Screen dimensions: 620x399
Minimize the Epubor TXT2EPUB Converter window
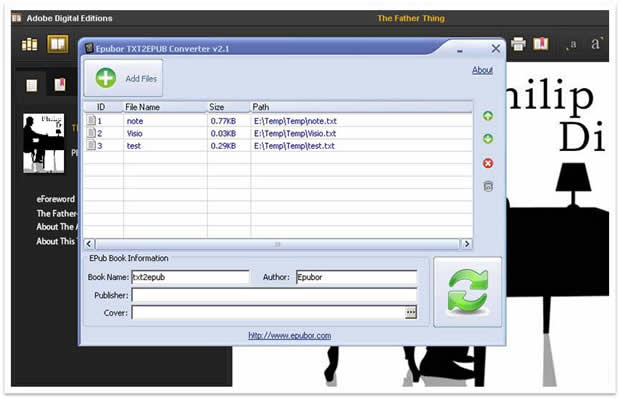point(459,50)
